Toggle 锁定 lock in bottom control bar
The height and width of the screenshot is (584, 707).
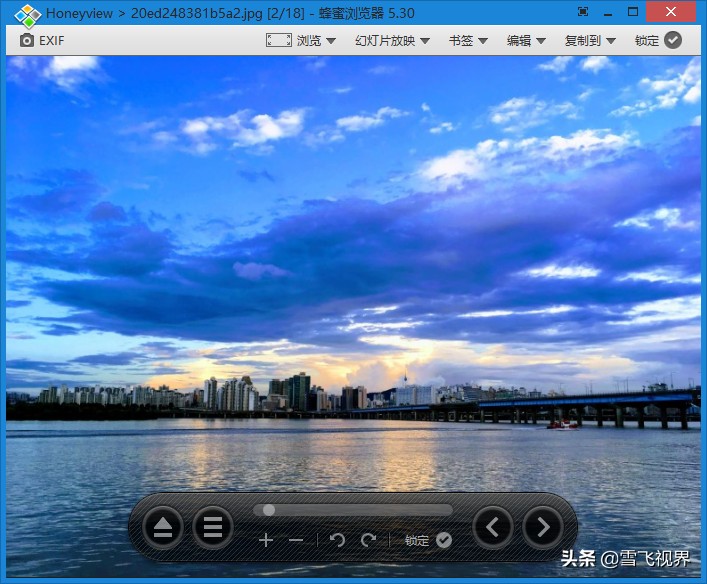point(428,540)
